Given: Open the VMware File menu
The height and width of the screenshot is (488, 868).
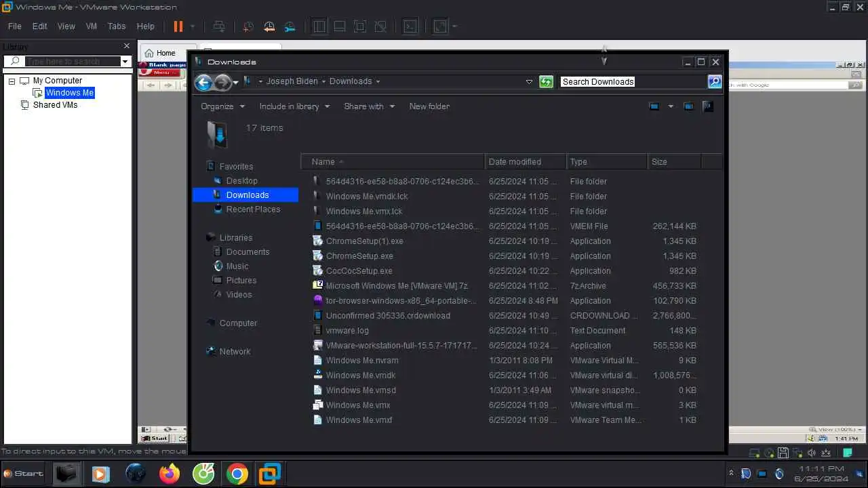Looking at the screenshot, I should click(x=14, y=26).
